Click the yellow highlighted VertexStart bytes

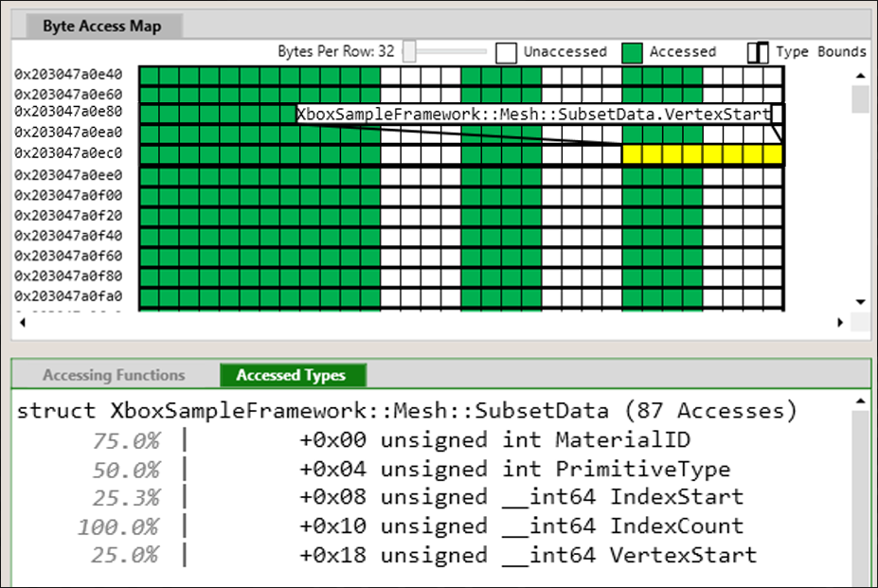(x=702, y=154)
